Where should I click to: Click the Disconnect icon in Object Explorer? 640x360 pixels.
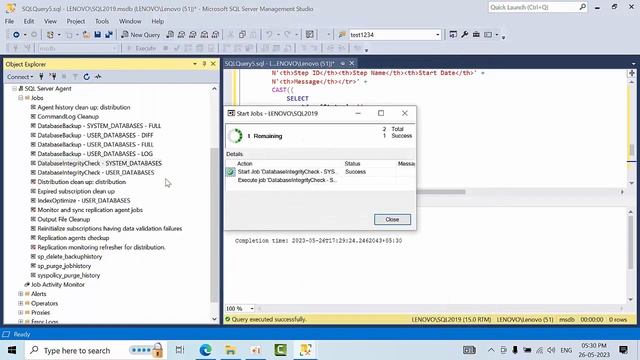(x=53, y=76)
